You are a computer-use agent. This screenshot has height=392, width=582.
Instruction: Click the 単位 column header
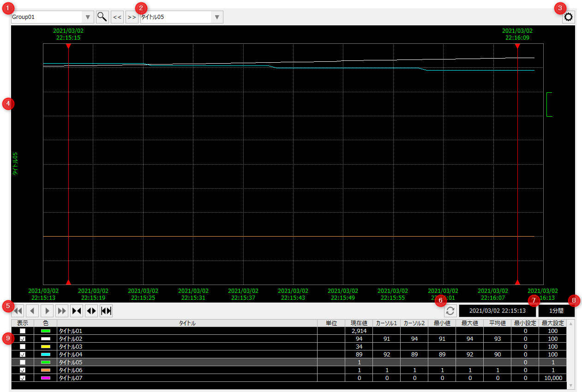coord(331,323)
